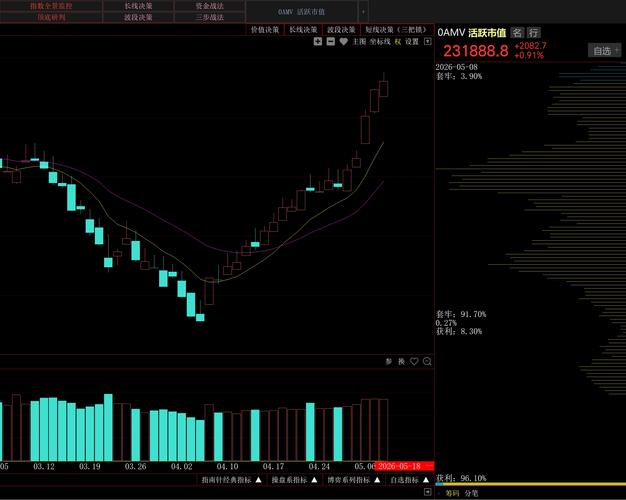
Task: Zoom in chart with plus icon
Action: (x=318, y=42)
